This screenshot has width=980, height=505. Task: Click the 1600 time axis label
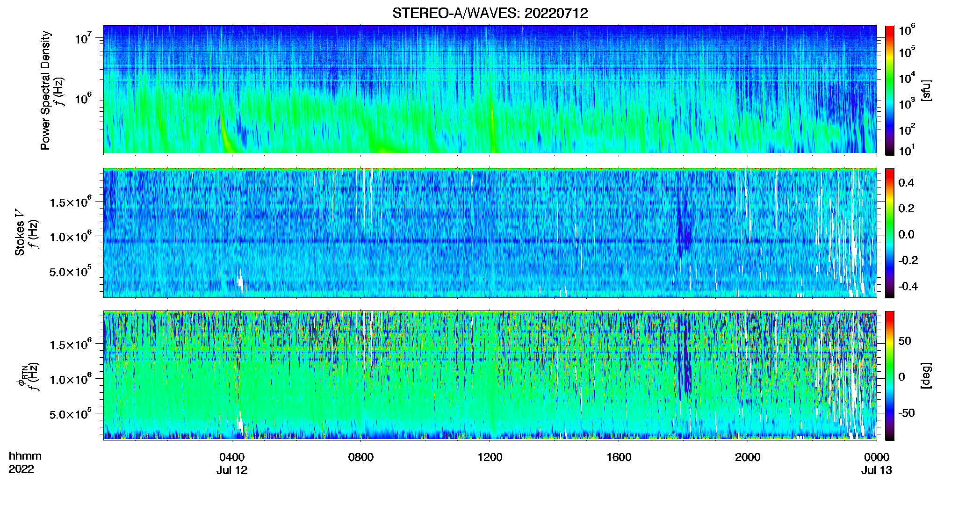(619, 457)
